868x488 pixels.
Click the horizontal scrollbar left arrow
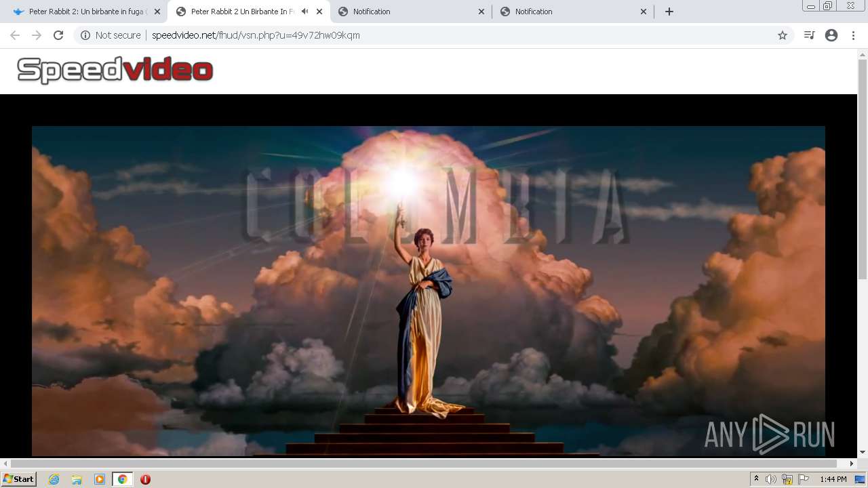[5, 464]
